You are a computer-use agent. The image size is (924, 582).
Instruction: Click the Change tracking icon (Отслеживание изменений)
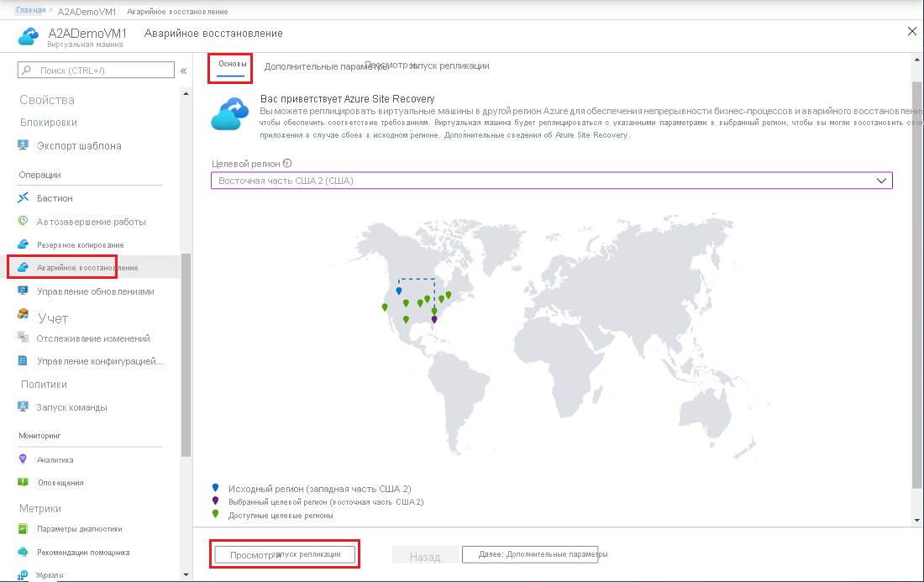(x=23, y=337)
